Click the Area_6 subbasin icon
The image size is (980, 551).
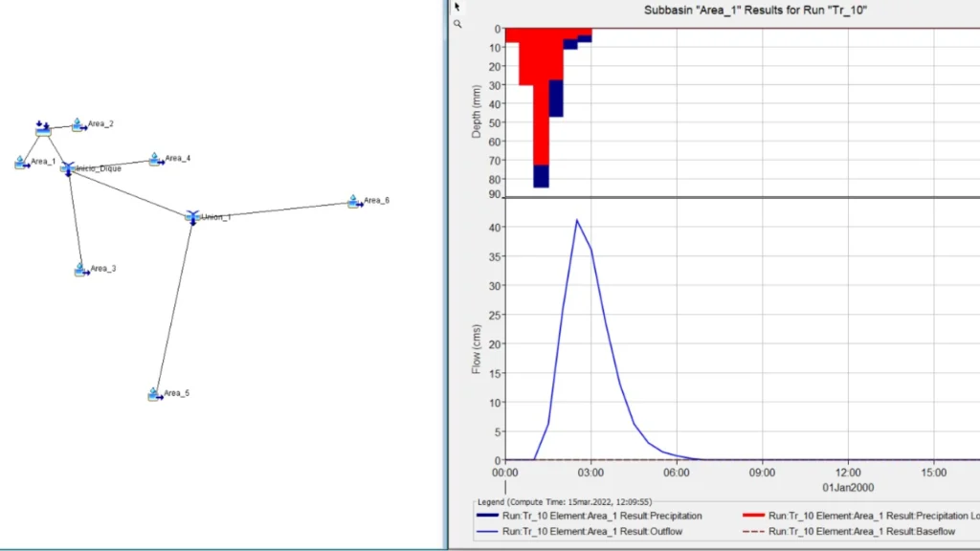[354, 201]
